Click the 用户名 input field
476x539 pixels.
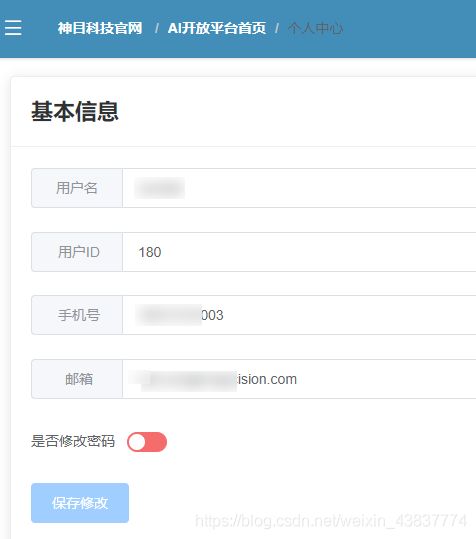(x=299, y=188)
